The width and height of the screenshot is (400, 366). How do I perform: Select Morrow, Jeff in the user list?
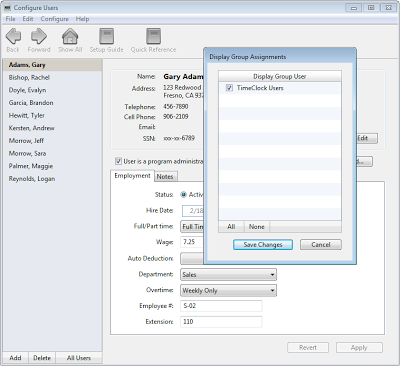click(52, 141)
